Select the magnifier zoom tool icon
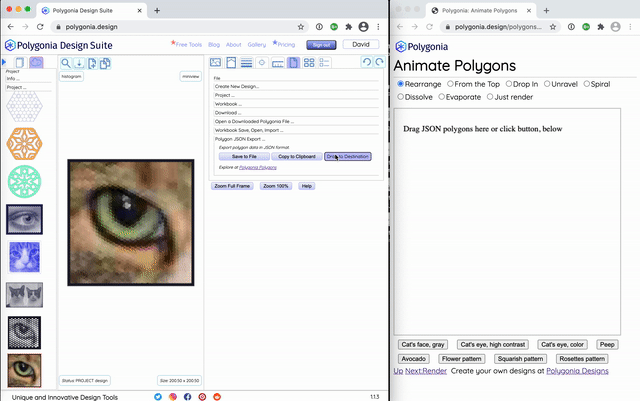The width and height of the screenshot is (640, 401). click(66, 63)
